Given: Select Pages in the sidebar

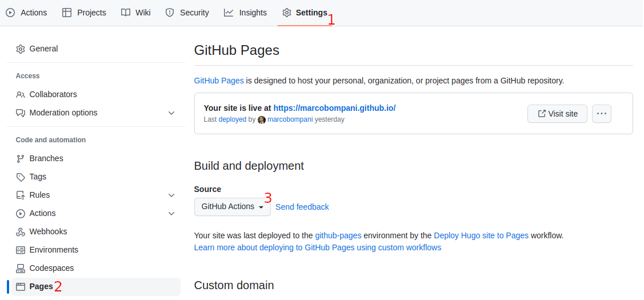Looking at the screenshot, I should click(95, 286).
